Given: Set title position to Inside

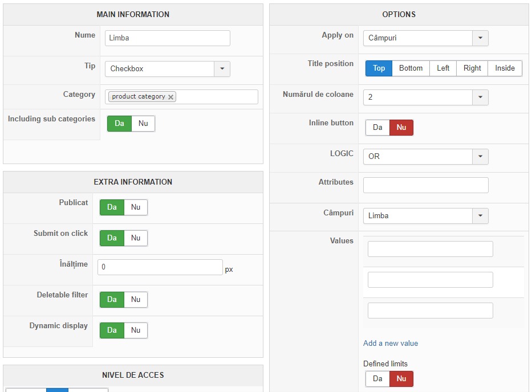Looking at the screenshot, I should (505, 68).
